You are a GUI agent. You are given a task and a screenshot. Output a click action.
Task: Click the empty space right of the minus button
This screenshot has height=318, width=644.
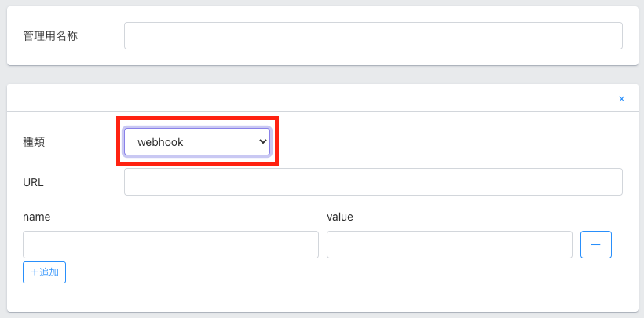[x=624, y=245]
